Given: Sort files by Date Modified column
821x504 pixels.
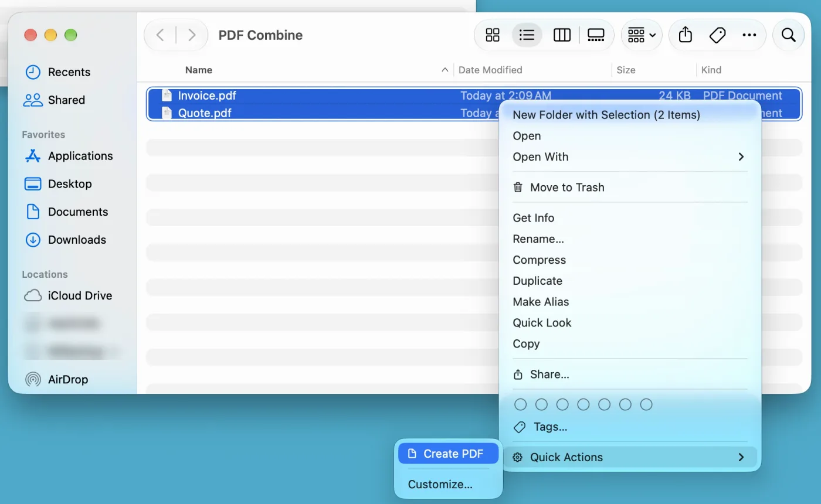Looking at the screenshot, I should click(490, 70).
